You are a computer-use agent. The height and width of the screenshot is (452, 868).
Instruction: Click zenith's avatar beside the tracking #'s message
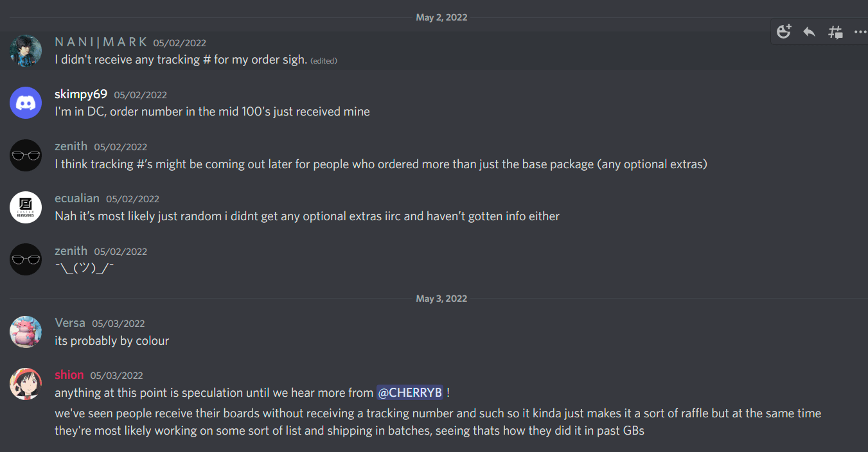pyautogui.click(x=26, y=155)
